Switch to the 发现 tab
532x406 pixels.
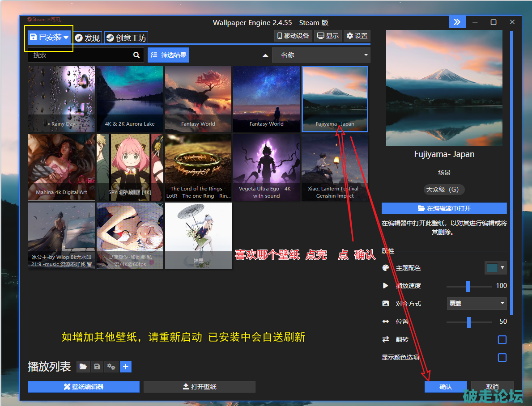click(88, 38)
